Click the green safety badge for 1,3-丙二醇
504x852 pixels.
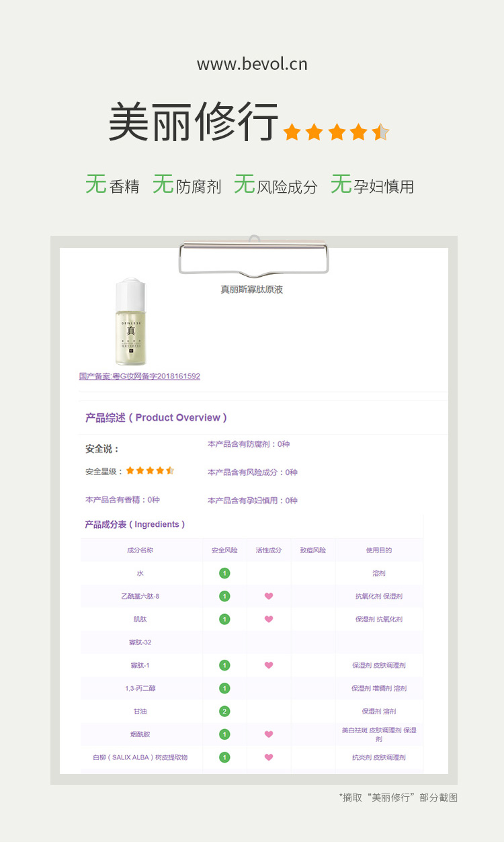click(x=224, y=688)
